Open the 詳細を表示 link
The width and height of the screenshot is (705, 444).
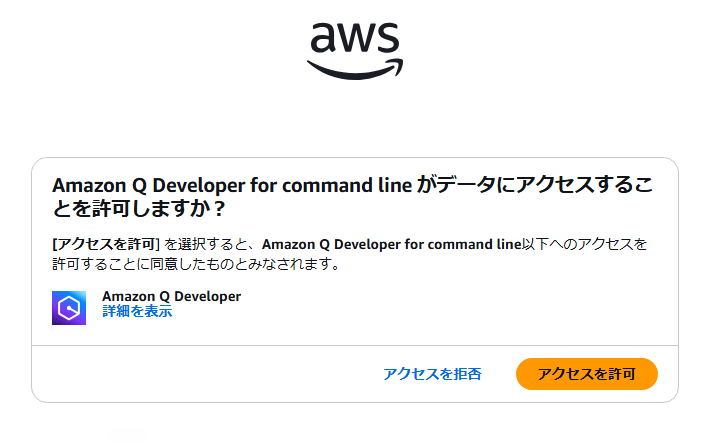[x=137, y=311]
